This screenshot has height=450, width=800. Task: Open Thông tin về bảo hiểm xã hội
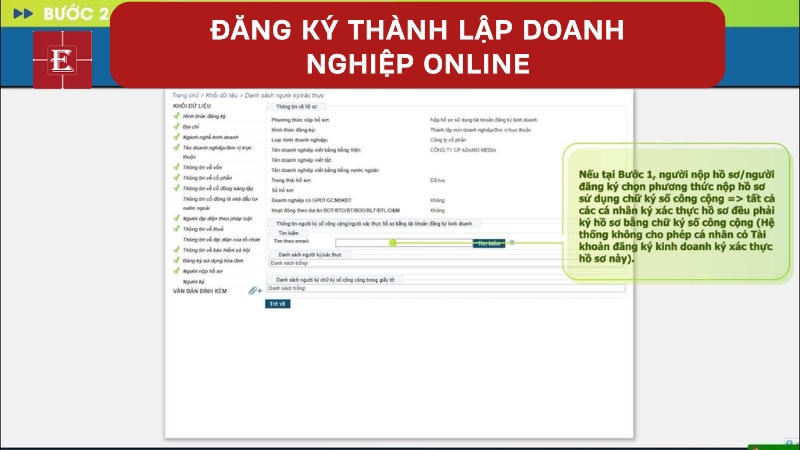(216, 250)
